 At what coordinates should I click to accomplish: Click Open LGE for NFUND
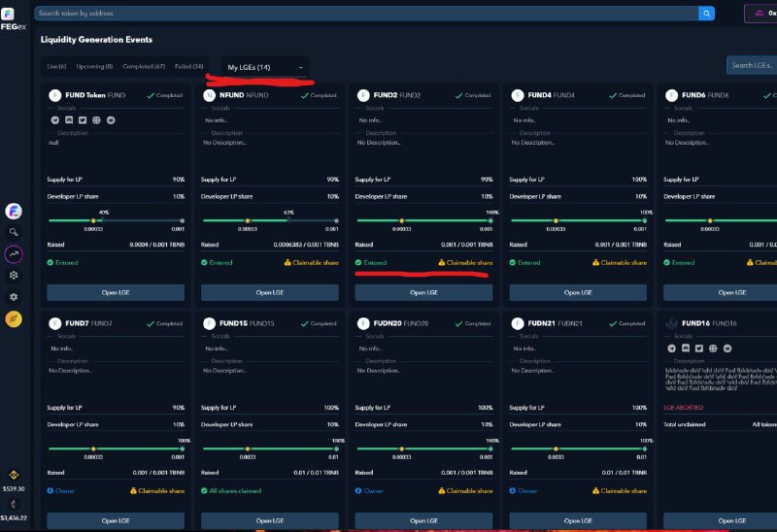(270, 293)
